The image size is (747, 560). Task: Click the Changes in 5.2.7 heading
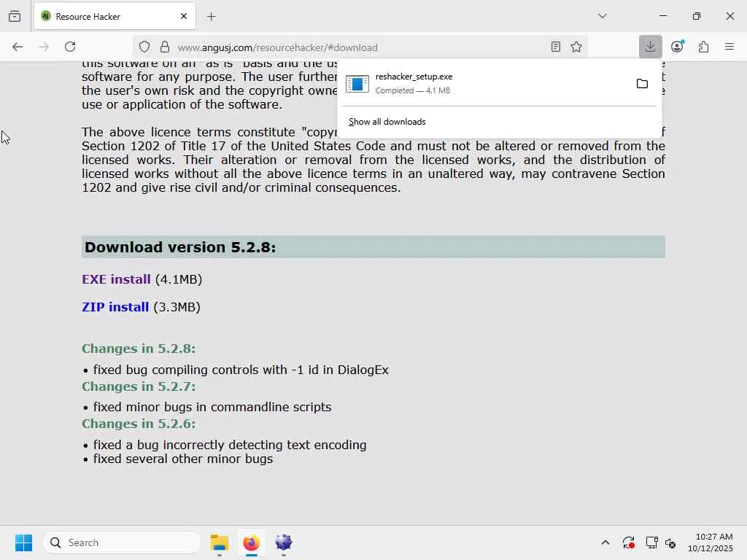click(x=139, y=386)
